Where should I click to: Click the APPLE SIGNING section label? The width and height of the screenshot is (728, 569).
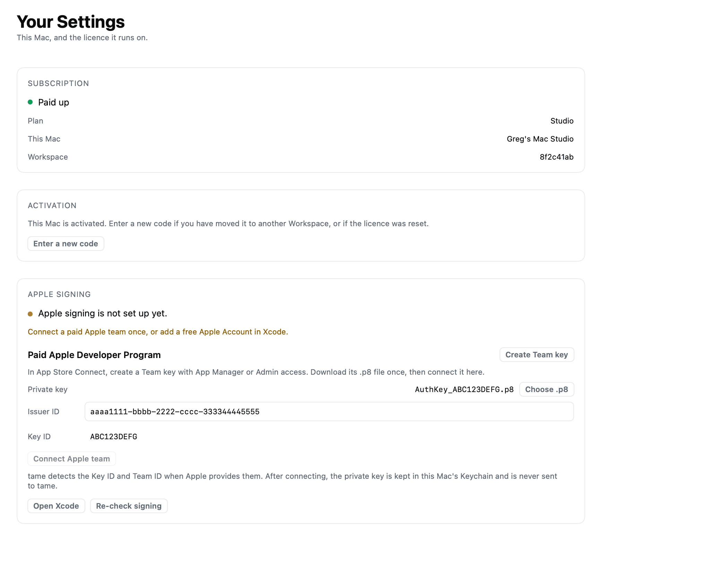point(59,294)
